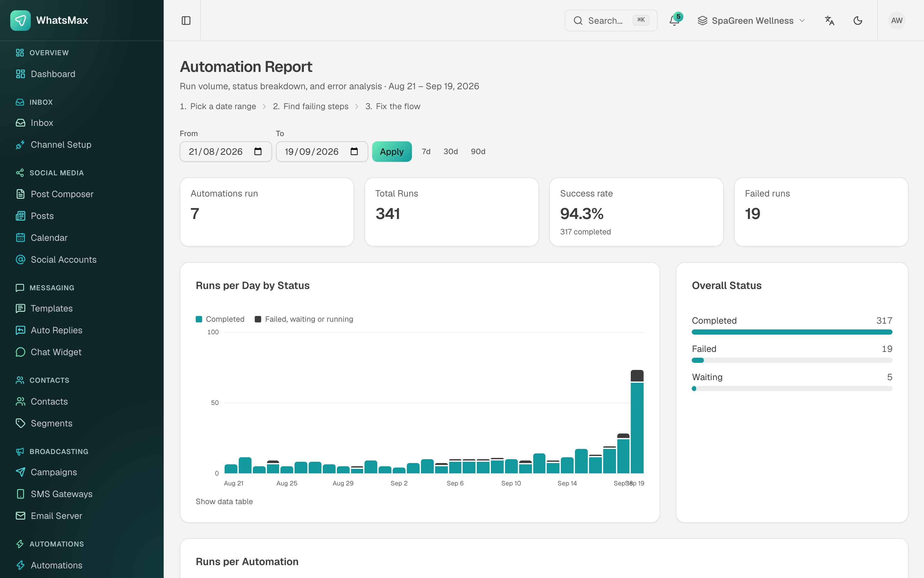Image resolution: width=924 pixels, height=578 pixels.
Task: Open the From date calendar picker
Action: point(258,152)
